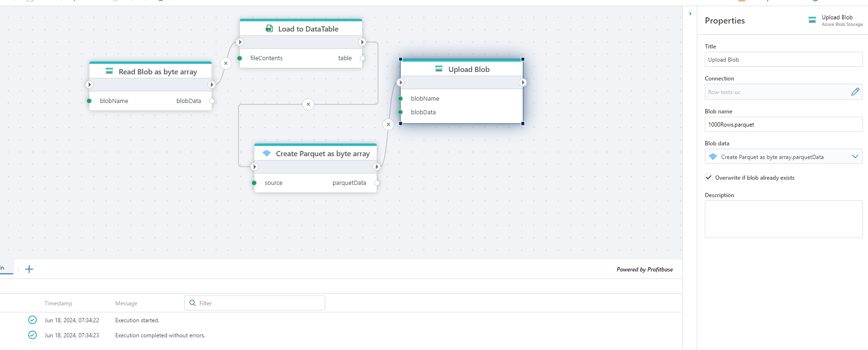Collapse the Properties panel with the chevron
The height and width of the screenshot is (350, 868).
click(x=690, y=14)
